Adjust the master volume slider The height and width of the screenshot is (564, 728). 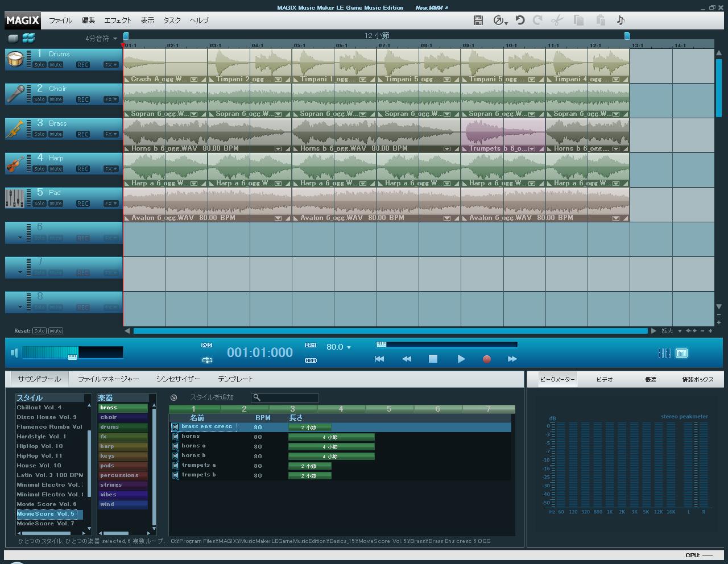point(72,353)
